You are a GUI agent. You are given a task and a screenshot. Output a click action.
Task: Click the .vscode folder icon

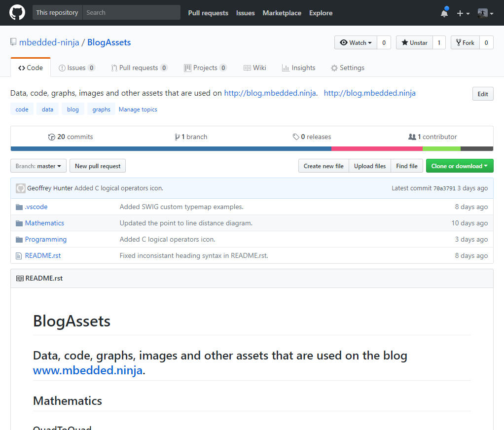pyautogui.click(x=19, y=207)
